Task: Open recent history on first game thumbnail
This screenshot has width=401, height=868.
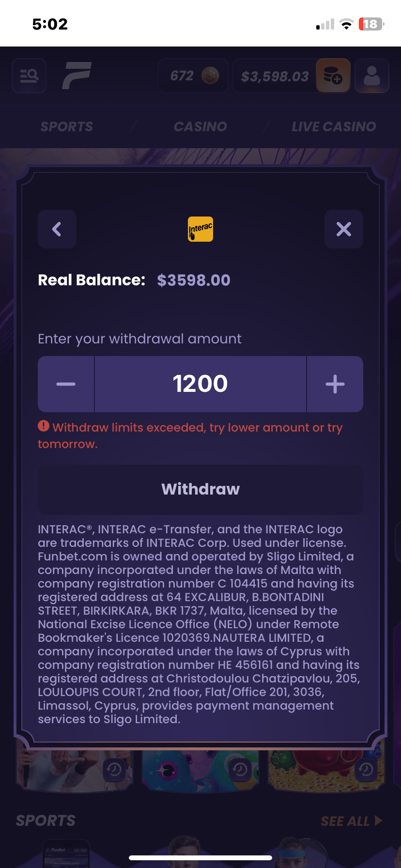Action: pos(114,769)
